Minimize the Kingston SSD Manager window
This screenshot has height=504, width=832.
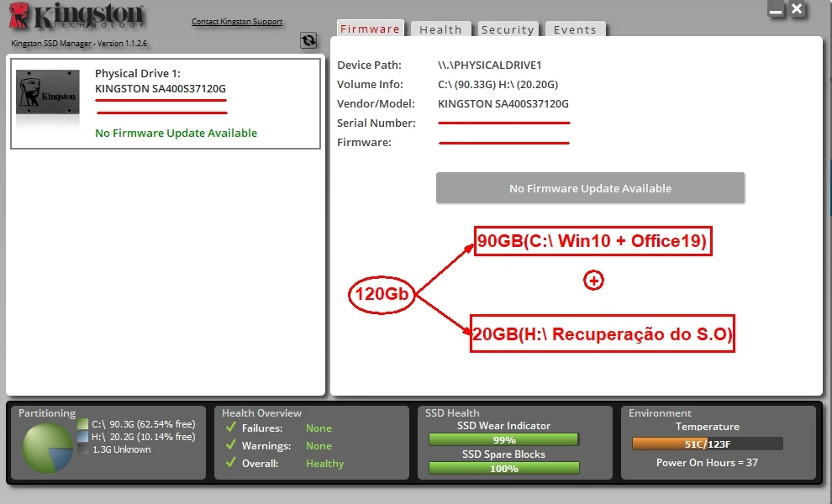click(776, 9)
